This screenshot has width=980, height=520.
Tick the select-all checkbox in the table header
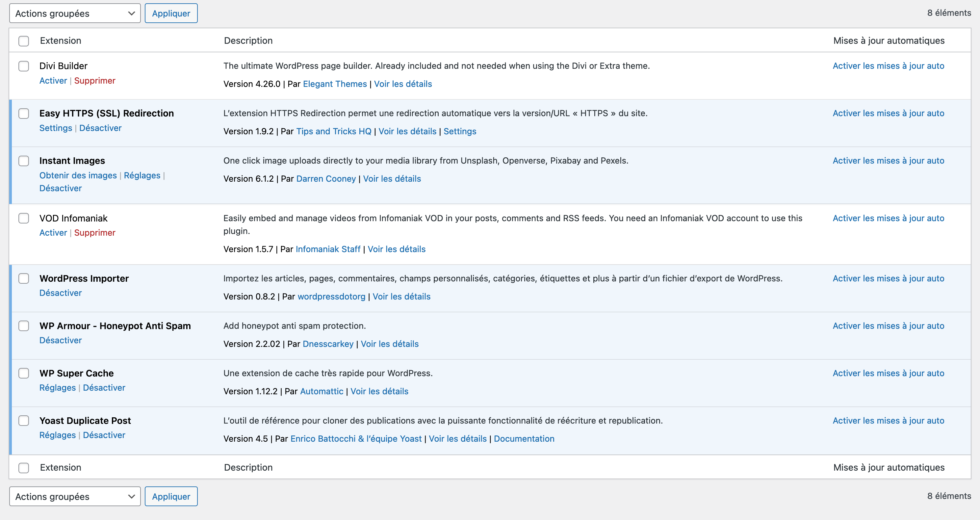pos(24,41)
